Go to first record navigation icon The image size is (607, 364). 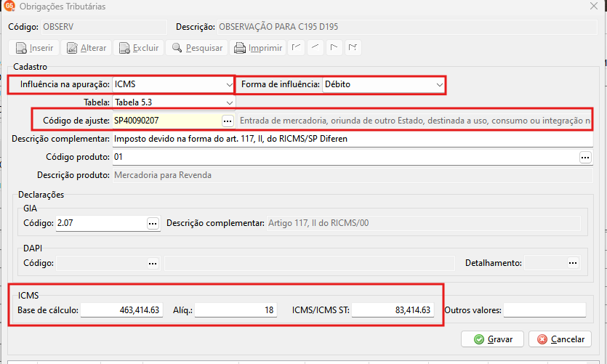tap(296, 47)
